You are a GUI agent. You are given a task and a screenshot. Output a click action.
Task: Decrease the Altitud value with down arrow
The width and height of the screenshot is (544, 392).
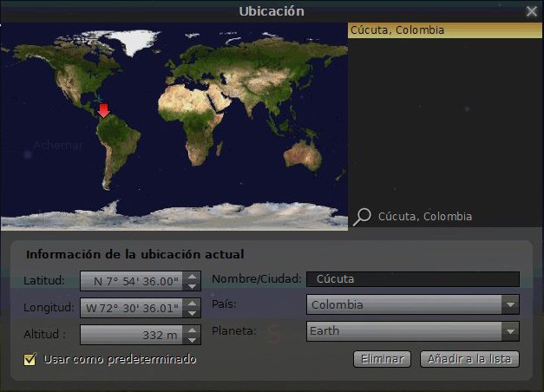[x=192, y=339]
